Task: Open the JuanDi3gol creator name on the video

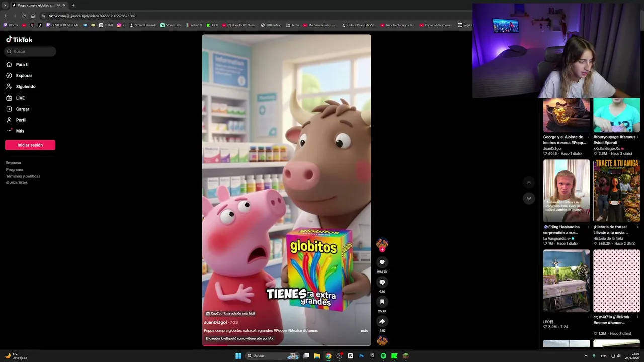Action: tap(215, 322)
